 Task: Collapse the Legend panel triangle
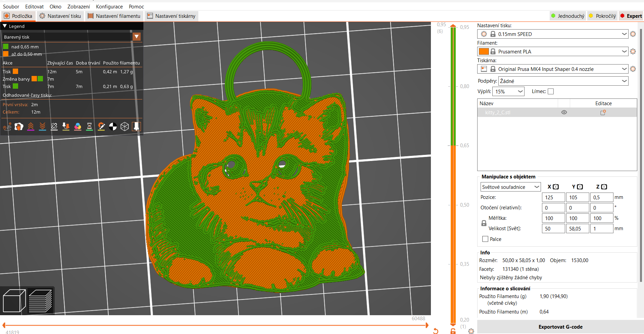click(5, 26)
